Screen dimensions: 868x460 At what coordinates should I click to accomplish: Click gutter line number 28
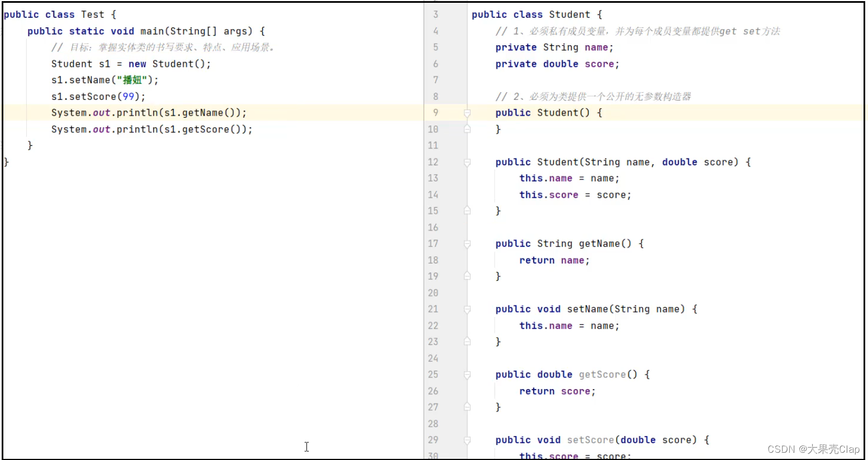pyautogui.click(x=433, y=424)
